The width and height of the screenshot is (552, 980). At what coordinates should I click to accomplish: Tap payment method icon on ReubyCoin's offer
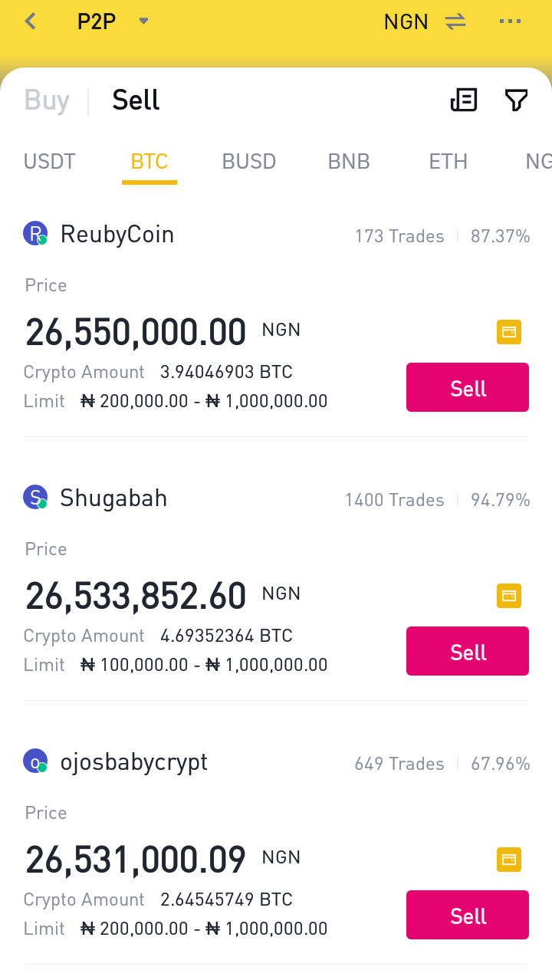509,332
